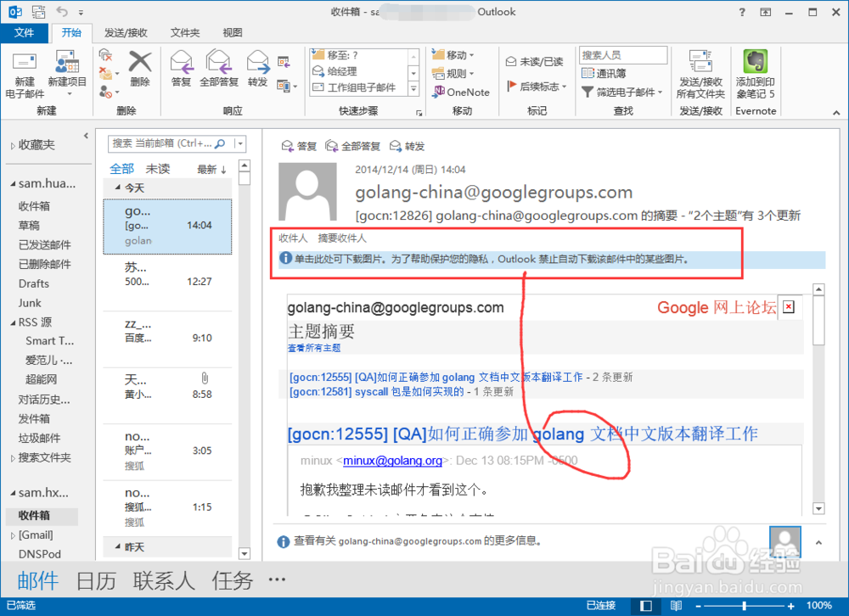849x616 pixels.
Task: Click the Normal view icon in status bar
Action: 646,606
